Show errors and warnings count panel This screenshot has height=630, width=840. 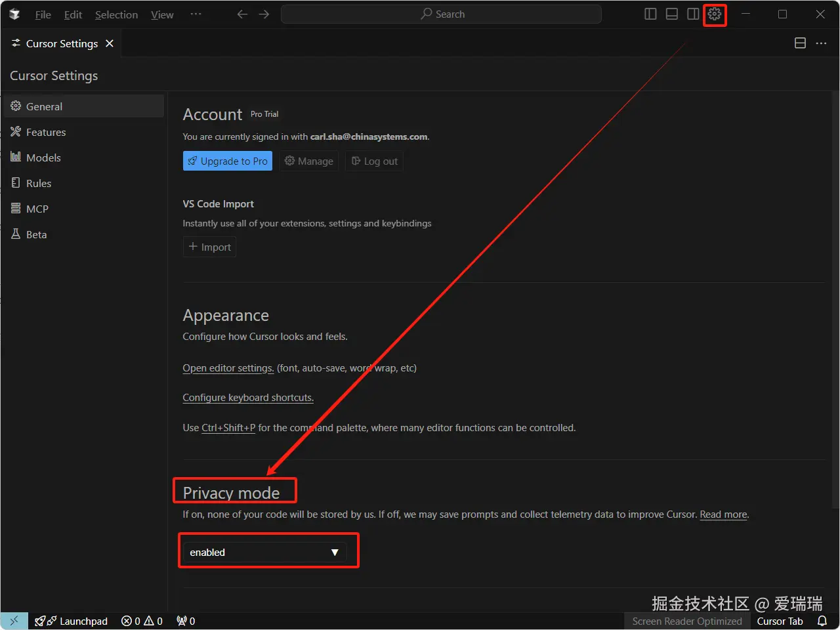tap(142, 621)
